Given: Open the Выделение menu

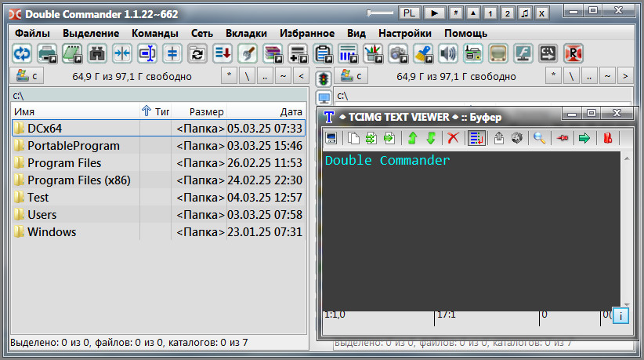Looking at the screenshot, I should [x=91, y=33].
